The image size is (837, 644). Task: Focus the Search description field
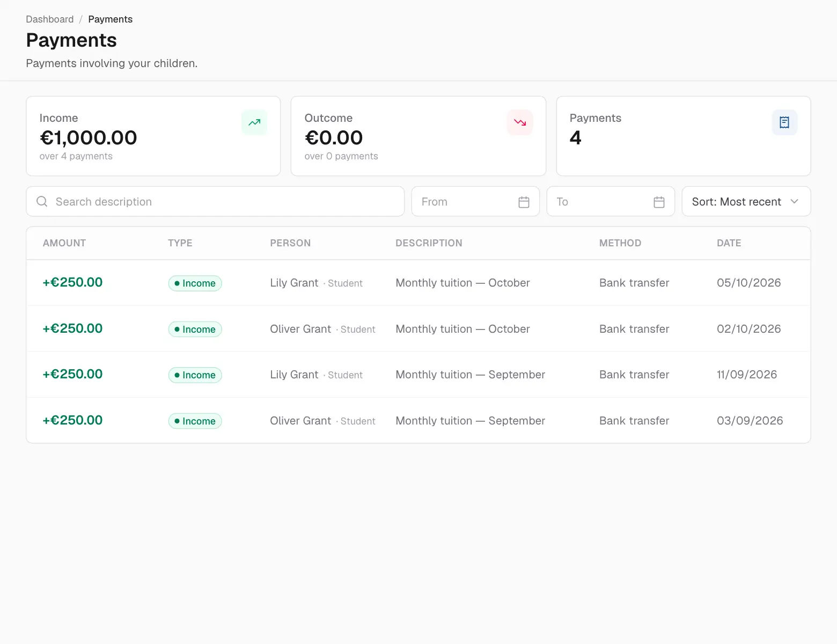[215, 201]
